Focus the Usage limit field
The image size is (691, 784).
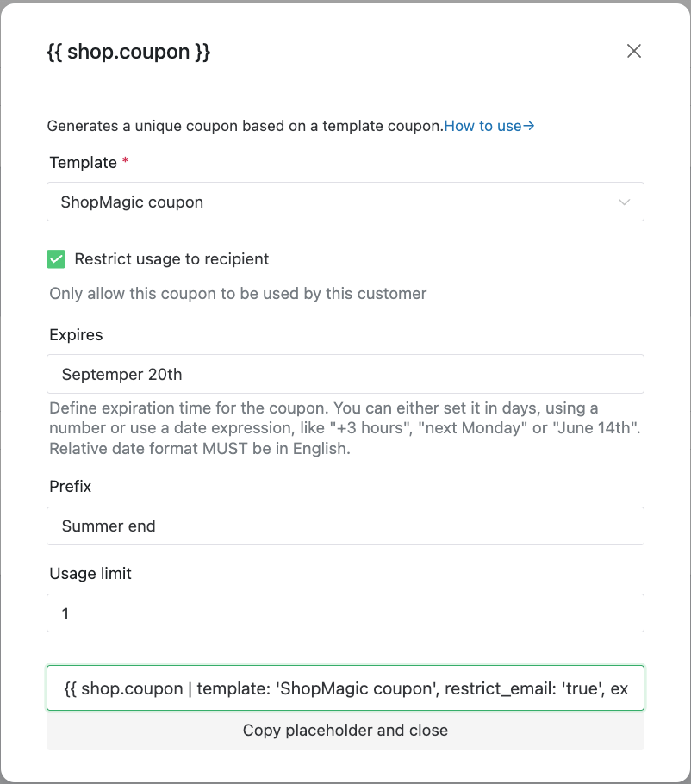coord(345,613)
